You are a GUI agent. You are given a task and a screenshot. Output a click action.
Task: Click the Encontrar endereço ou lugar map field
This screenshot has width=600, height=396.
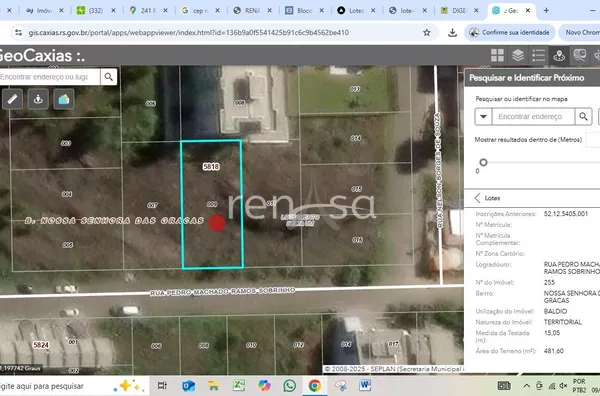coord(50,77)
